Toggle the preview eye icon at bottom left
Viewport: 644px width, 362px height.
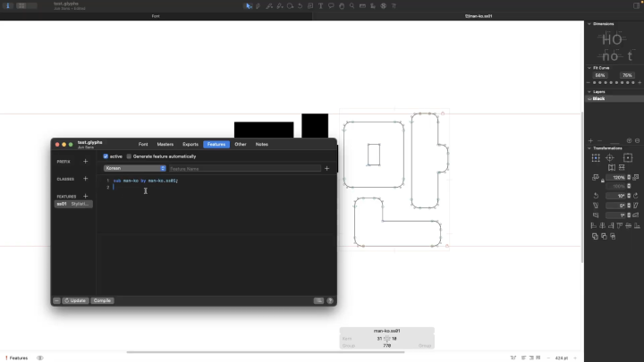pos(40,358)
